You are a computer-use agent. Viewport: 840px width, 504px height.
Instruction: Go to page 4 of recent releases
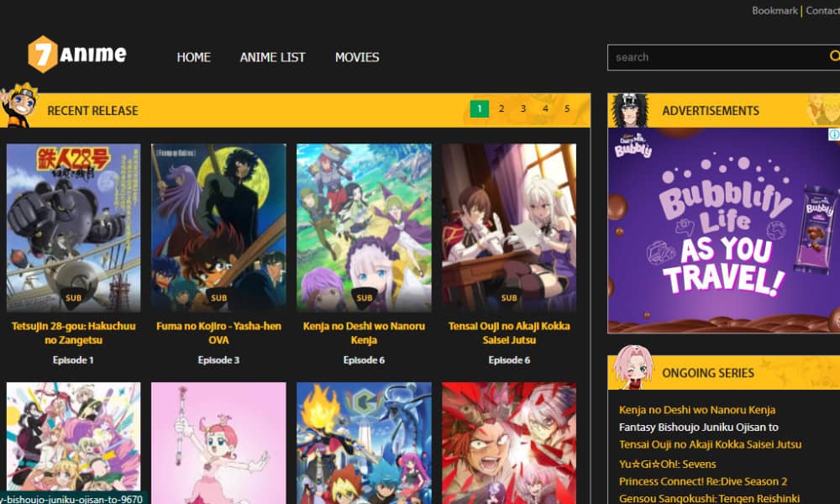[545, 108]
